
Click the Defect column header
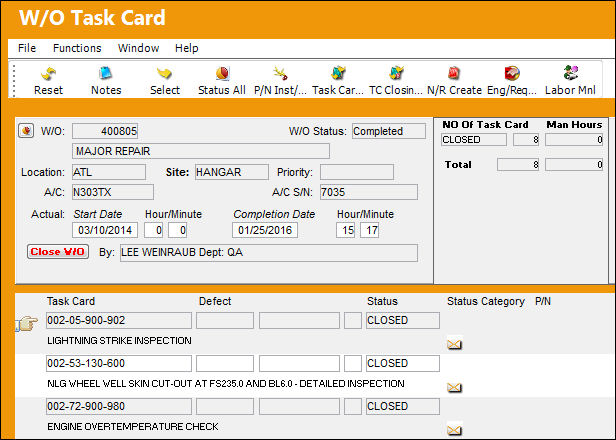[215, 301]
